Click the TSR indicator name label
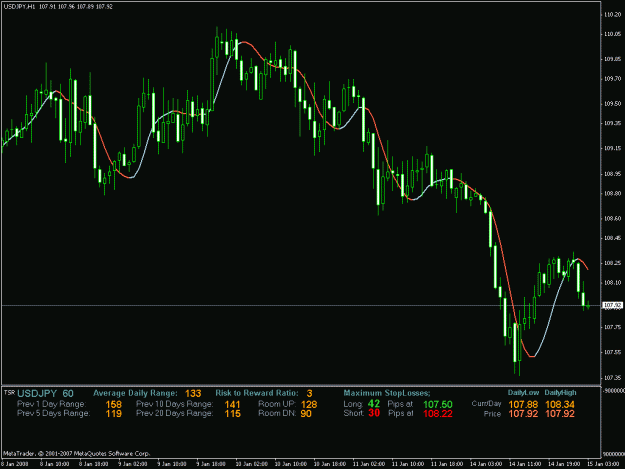The image size is (625, 469). click(x=9, y=393)
